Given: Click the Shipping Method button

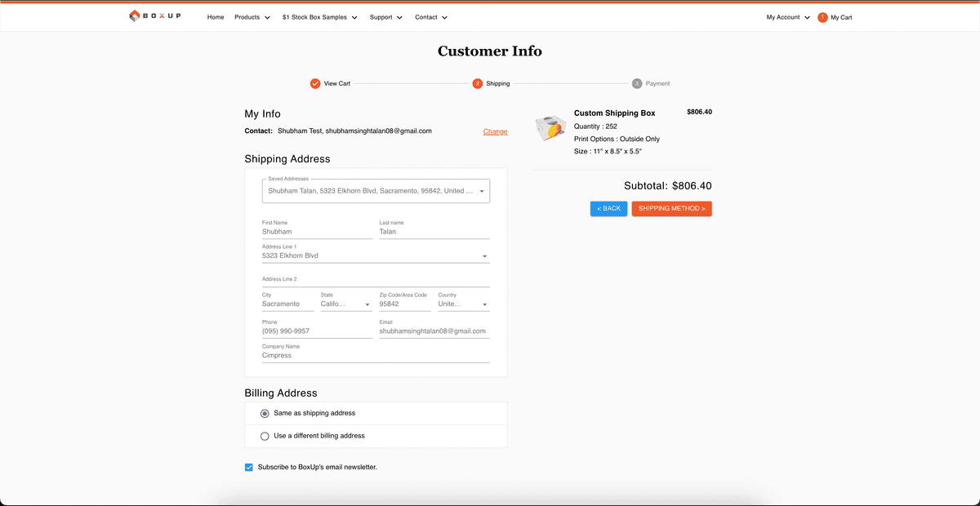Looking at the screenshot, I should point(671,209).
